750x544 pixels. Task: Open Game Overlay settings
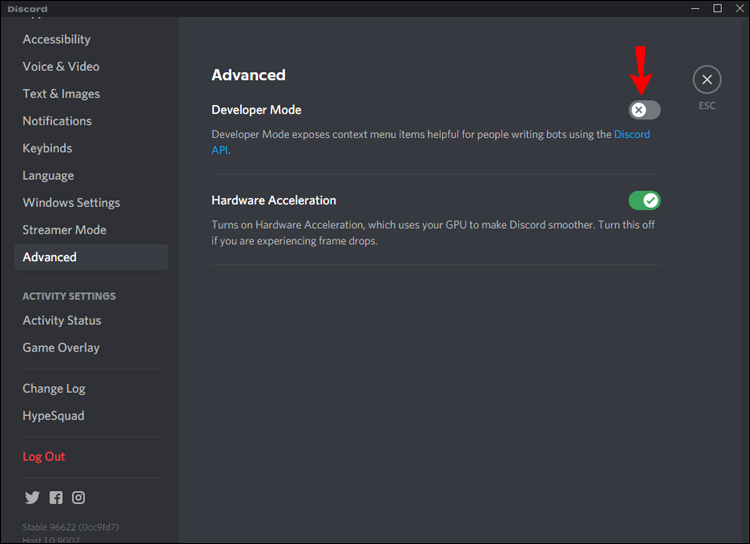pos(61,347)
